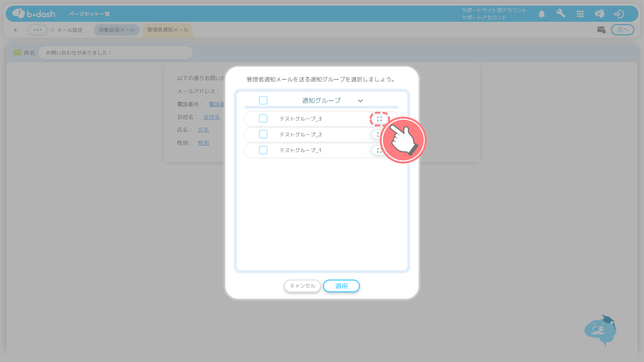Click the 件名 subject input field
This screenshot has height=362, width=644.
pos(115,53)
